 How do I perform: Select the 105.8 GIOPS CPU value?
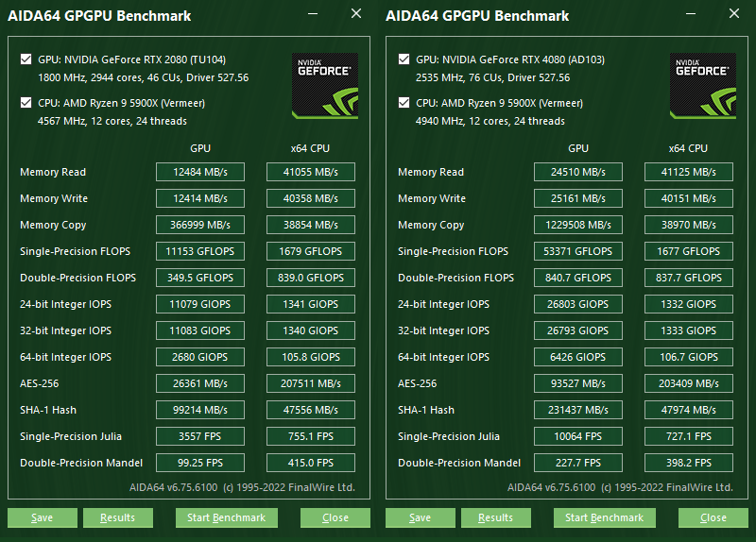coord(311,358)
